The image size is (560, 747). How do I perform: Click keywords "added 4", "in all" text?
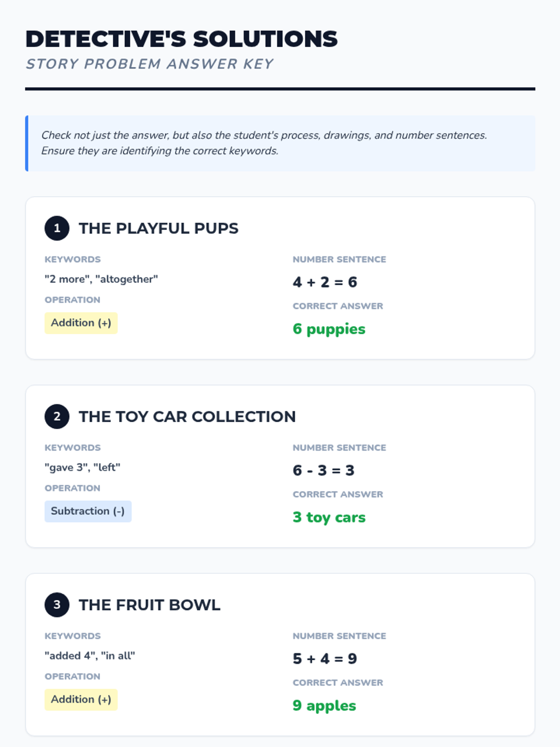[x=90, y=655]
